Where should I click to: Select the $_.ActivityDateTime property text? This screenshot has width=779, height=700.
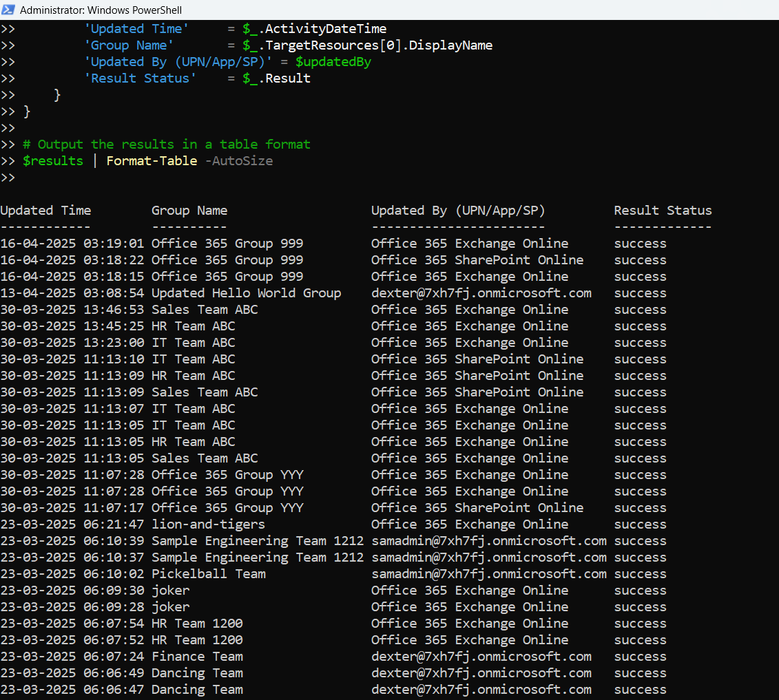click(315, 29)
